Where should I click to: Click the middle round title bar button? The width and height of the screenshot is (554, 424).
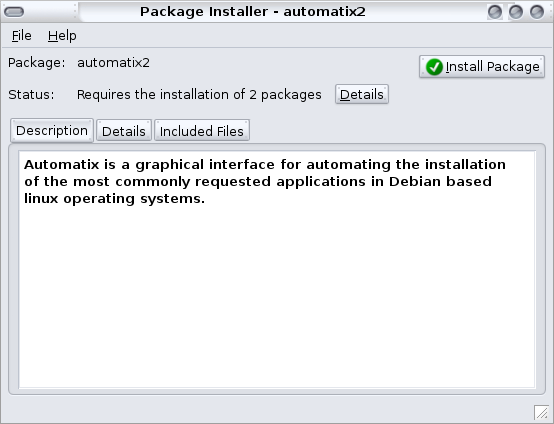click(x=516, y=12)
